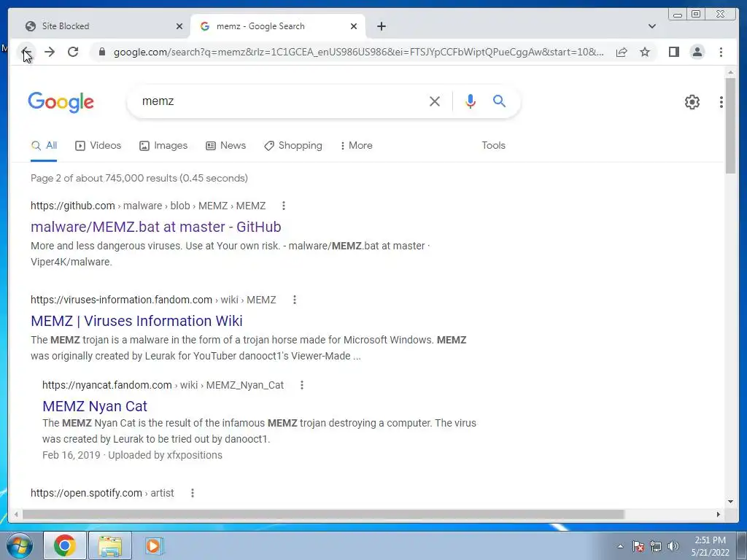Image resolution: width=747 pixels, height=560 pixels.
Task: Open the Google apps dots menu
Action: click(721, 102)
